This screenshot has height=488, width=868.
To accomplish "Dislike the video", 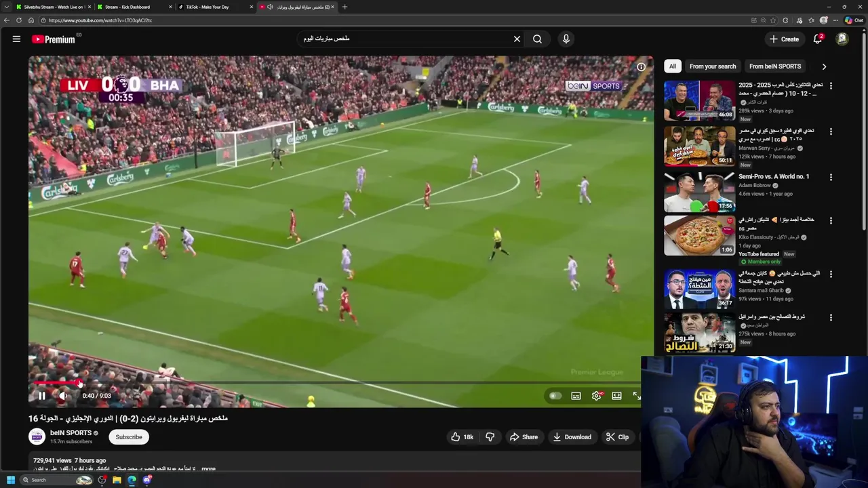I will [x=490, y=437].
